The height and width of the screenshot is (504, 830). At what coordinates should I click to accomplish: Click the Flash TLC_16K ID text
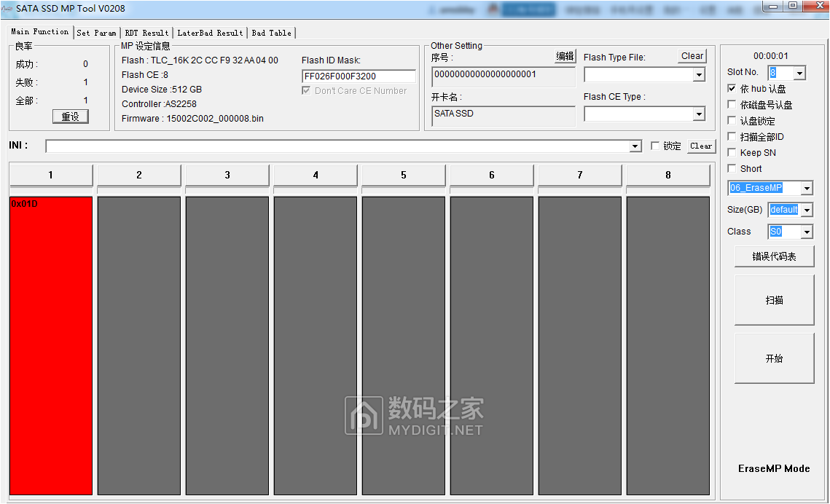click(x=200, y=60)
